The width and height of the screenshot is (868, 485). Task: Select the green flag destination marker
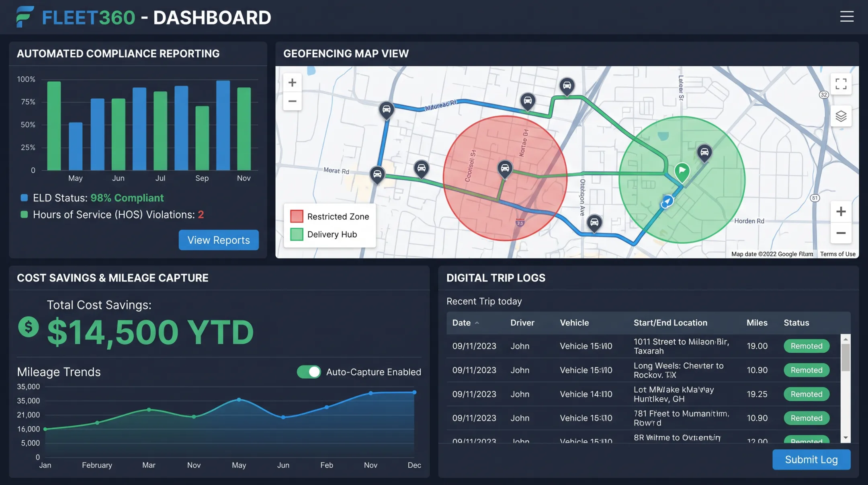click(682, 172)
